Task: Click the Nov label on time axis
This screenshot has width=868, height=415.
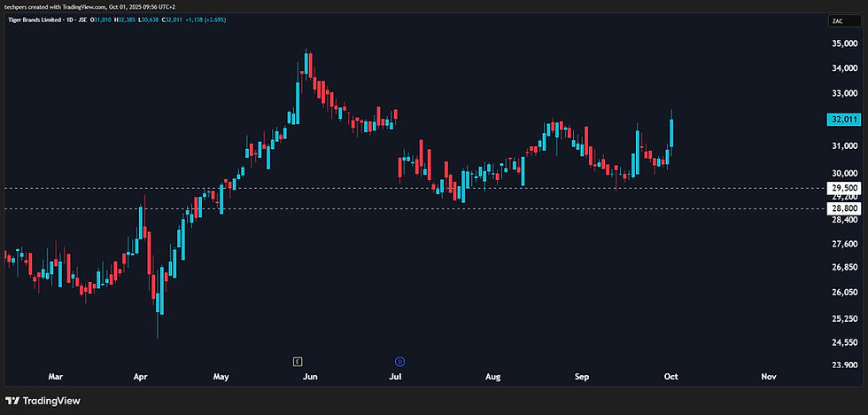Action: click(x=769, y=377)
